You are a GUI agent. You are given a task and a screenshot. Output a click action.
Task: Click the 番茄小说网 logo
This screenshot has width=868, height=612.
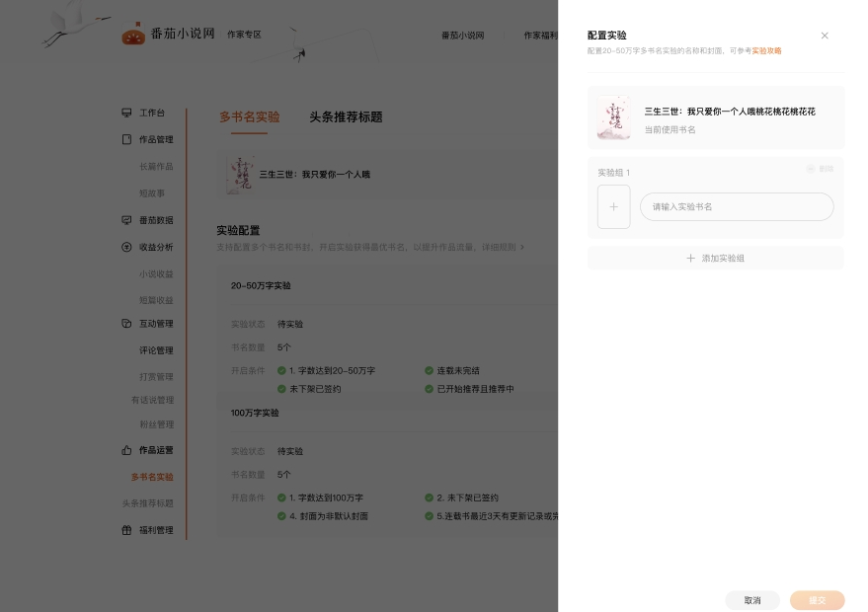[168, 35]
